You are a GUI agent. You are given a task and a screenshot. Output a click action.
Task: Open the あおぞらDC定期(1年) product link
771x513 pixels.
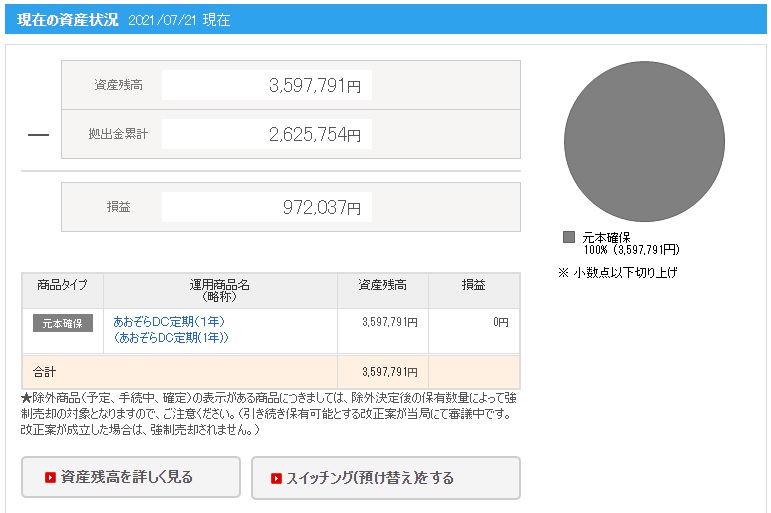[169, 322]
